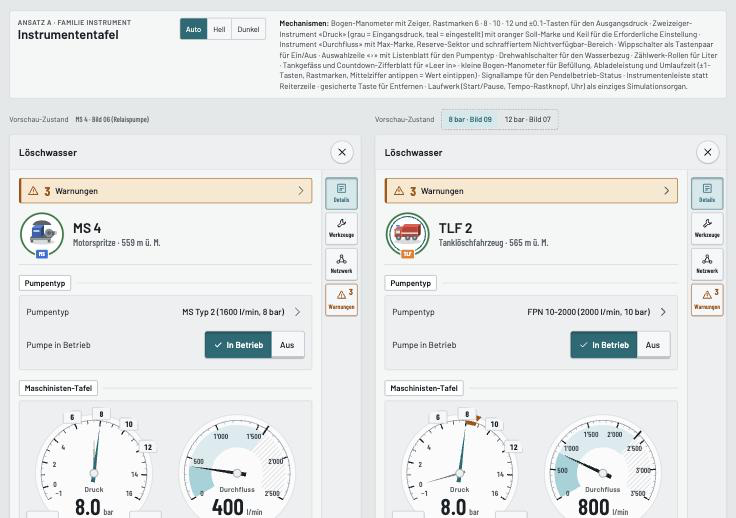Viewport: 736px width, 518px height.
Task: Click warning triangle icon in MS 4 banner
Action: pos(33,191)
